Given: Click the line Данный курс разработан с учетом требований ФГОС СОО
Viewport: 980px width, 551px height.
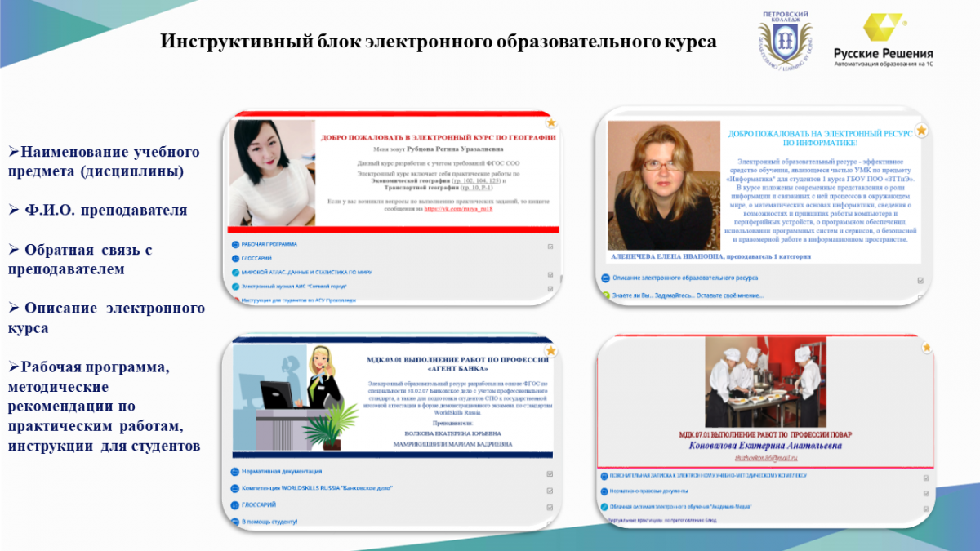Looking at the screenshot, I should click(437, 163).
